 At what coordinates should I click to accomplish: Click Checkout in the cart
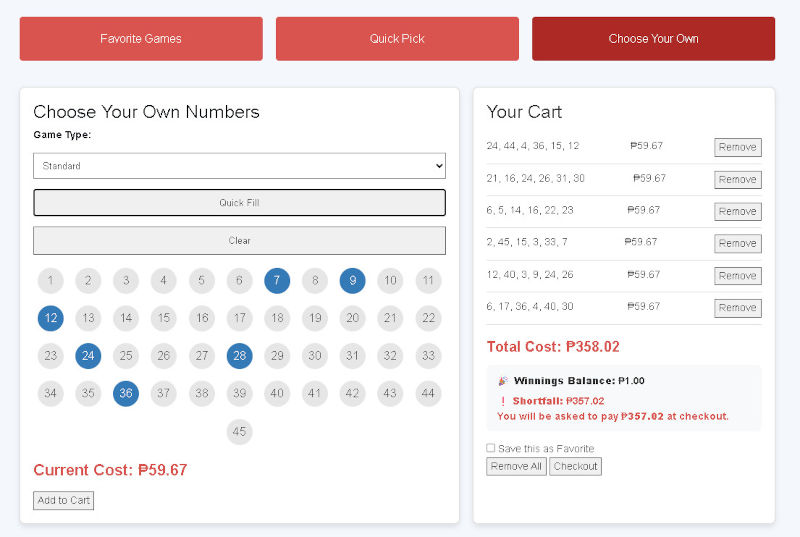click(575, 466)
